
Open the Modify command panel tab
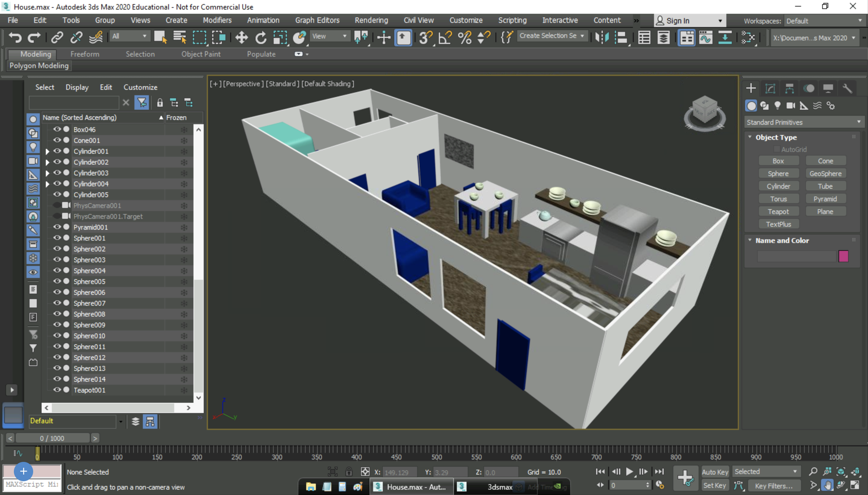tap(770, 88)
